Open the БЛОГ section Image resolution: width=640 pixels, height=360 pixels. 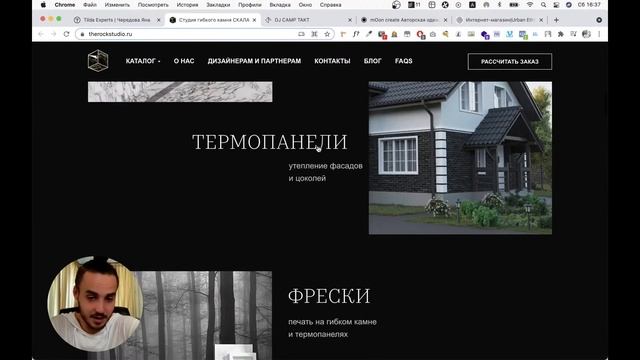[373, 61]
